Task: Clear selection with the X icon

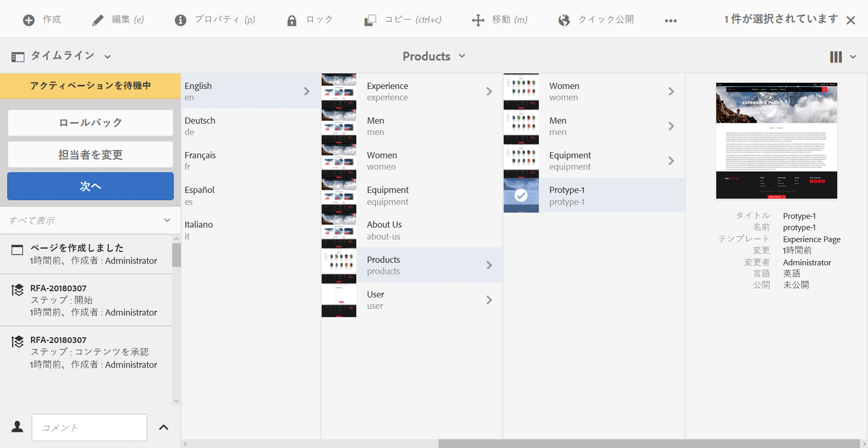Action: pos(851,21)
